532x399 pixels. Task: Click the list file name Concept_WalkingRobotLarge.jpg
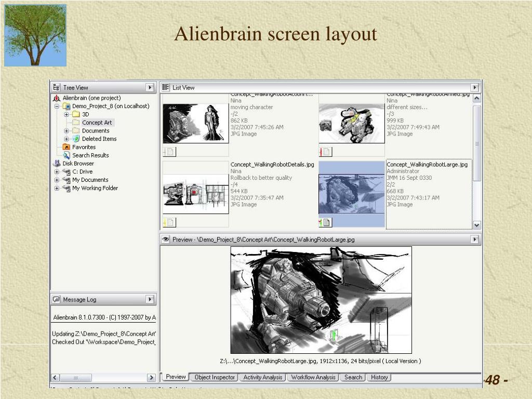point(427,165)
